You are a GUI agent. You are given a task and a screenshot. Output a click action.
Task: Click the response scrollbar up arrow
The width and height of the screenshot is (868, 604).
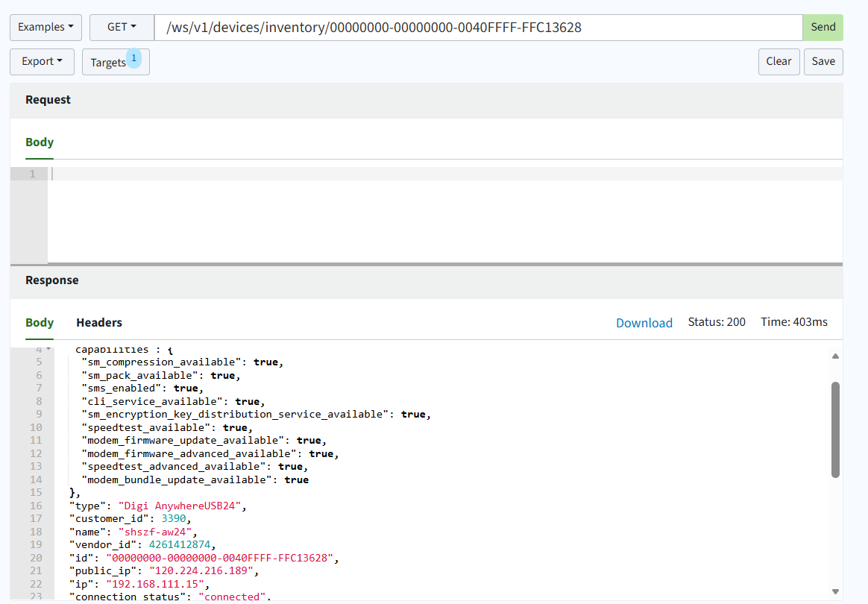835,356
